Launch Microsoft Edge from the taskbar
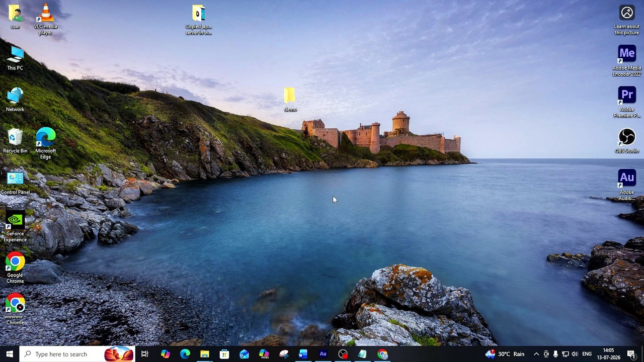 tap(185, 354)
